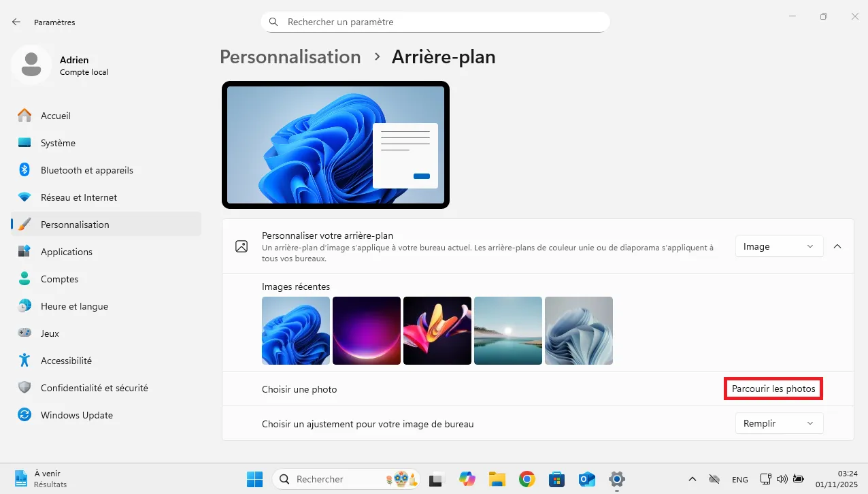
Task: Open Microsoft Store from the taskbar
Action: pyautogui.click(x=556, y=479)
